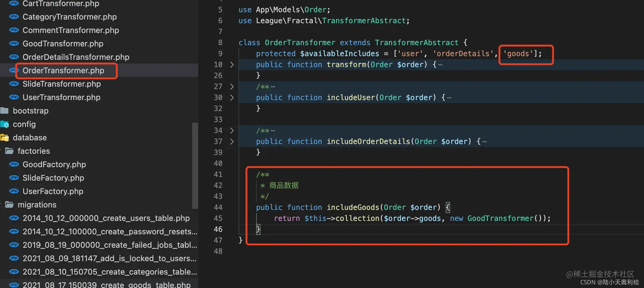This screenshot has height=288, width=644.
Task: Click PHP icon beside create_categories_table migration
Action: pos(14,272)
